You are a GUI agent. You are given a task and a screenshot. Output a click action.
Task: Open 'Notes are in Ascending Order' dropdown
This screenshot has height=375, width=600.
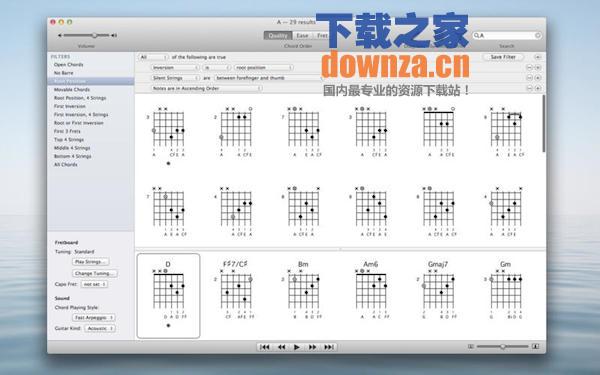(x=207, y=88)
